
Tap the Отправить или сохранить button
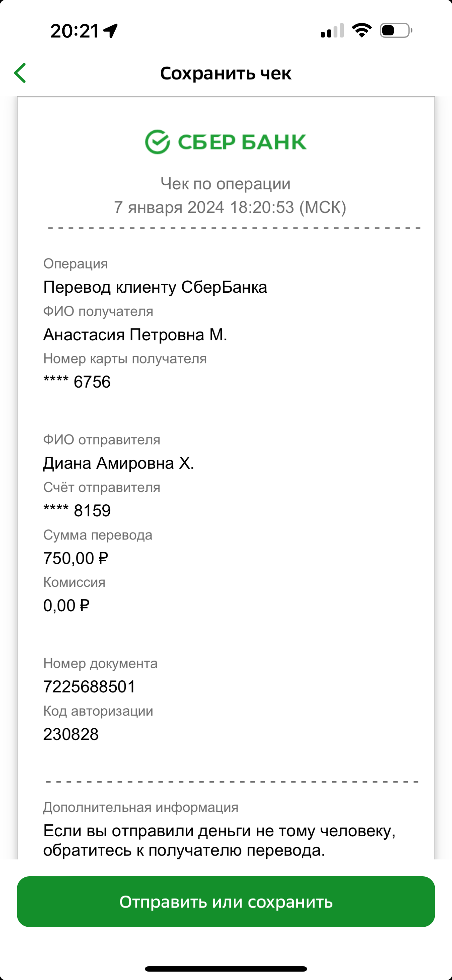point(226,901)
